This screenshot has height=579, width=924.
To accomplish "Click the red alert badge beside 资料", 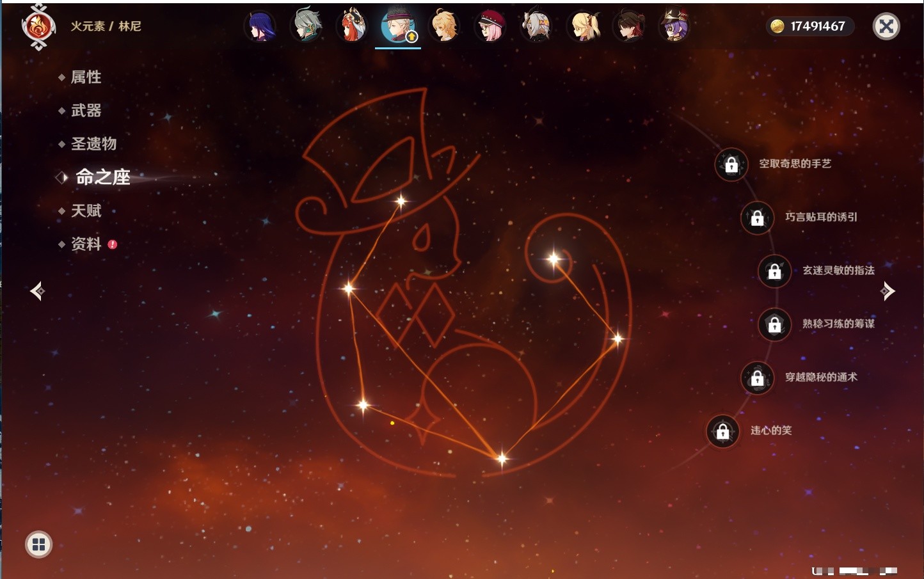I will point(113,244).
